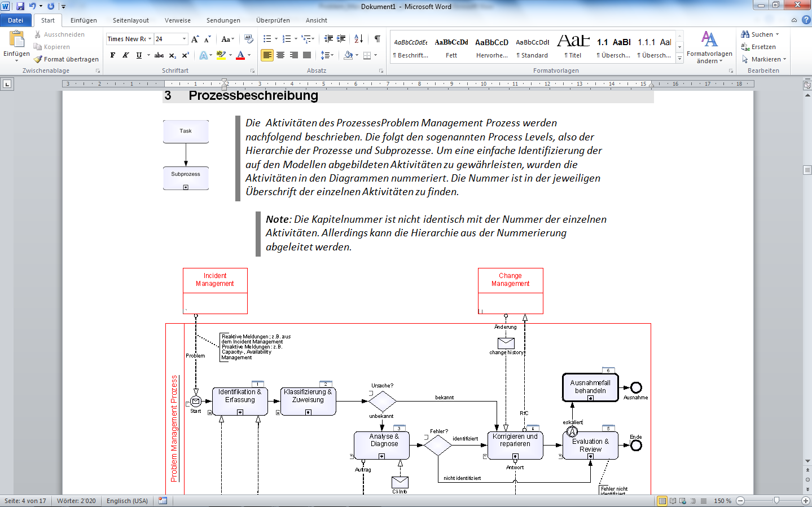The width and height of the screenshot is (812, 507).
Task: Shrink font size with smaller A icon
Action: click(x=208, y=39)
